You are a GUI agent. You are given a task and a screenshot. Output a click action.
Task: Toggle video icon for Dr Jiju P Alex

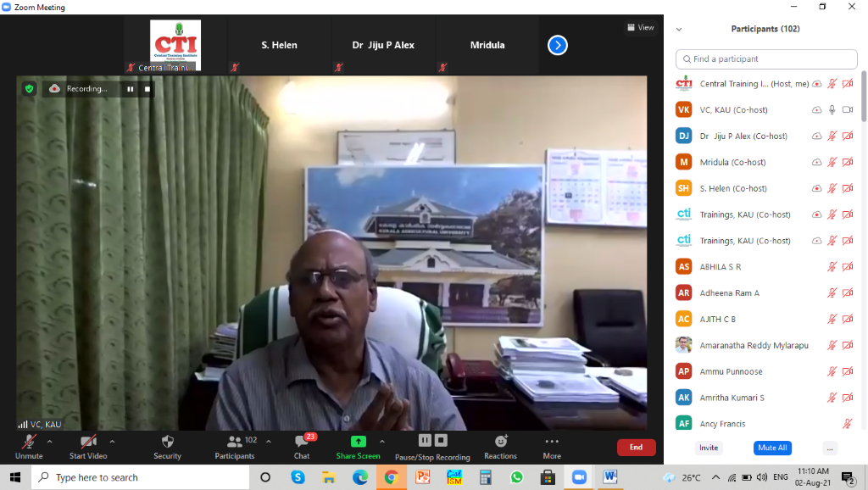pos(848,136)
